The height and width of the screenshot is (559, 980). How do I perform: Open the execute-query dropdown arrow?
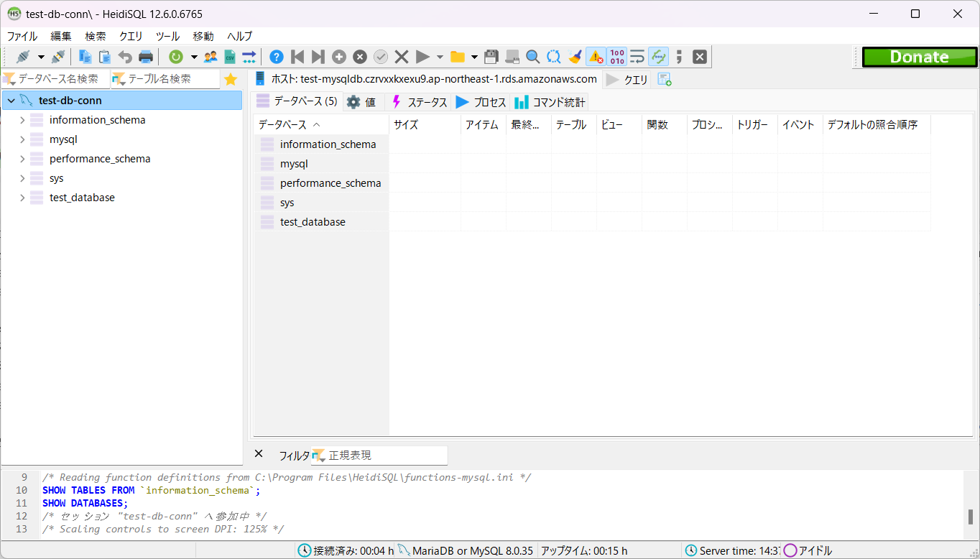coord(440,56)
